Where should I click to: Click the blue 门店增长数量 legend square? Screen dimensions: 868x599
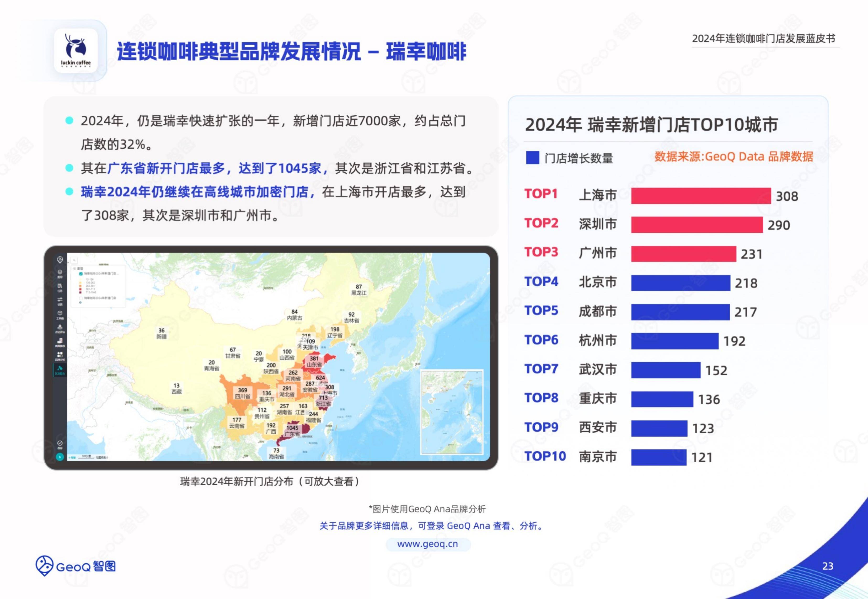coord(533,158)
